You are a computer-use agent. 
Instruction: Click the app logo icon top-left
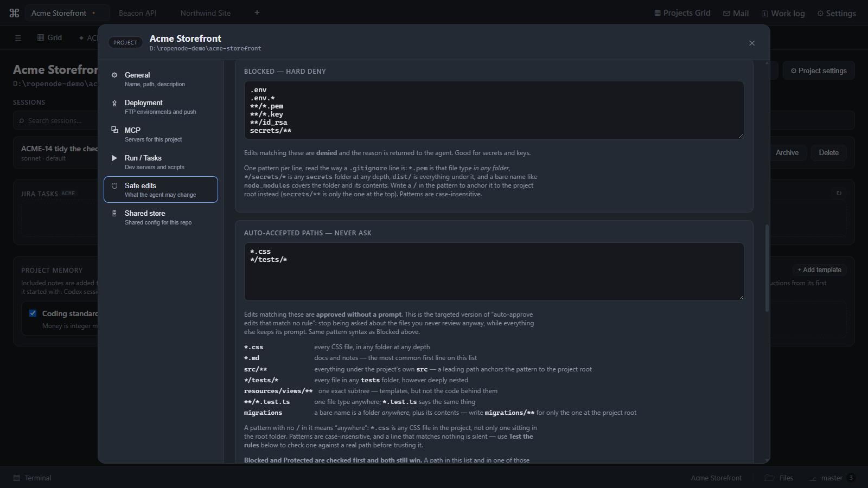[15, 13]
